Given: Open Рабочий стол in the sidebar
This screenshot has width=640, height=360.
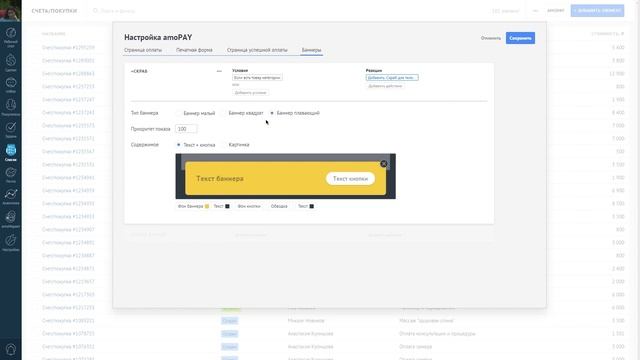Looking at the screenshot, I should click(11, 37).
